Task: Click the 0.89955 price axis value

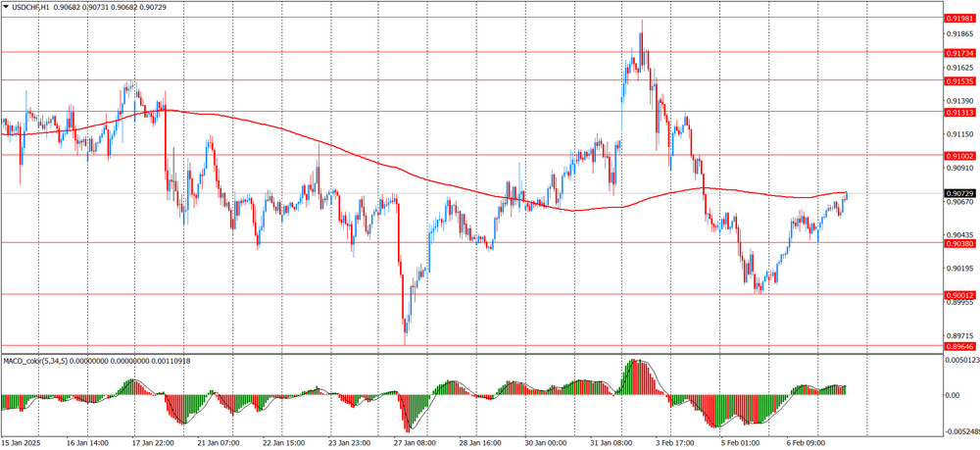Action: 961,302
